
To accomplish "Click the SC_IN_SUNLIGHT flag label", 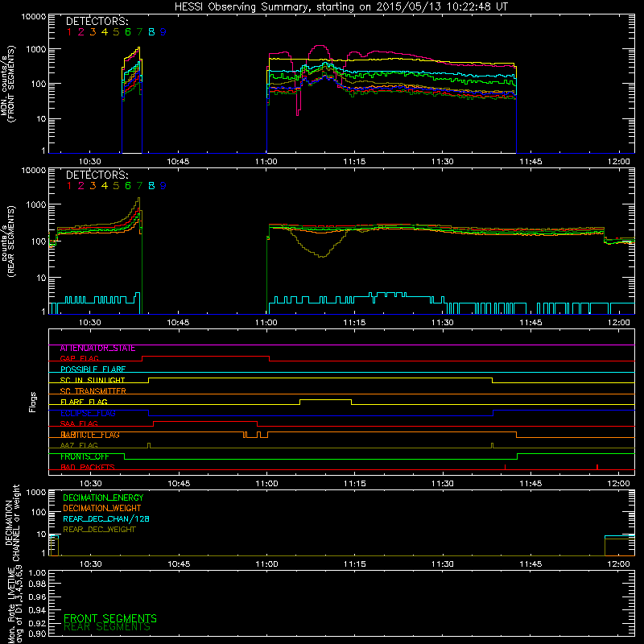I will coord(93,380).
